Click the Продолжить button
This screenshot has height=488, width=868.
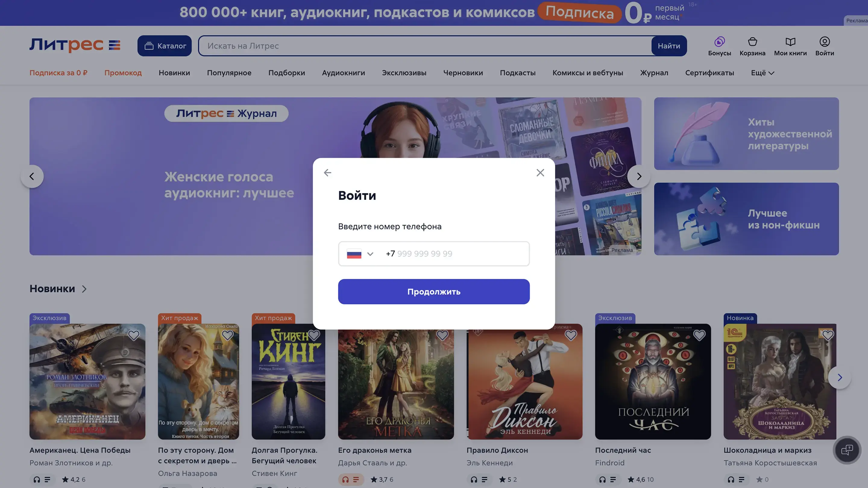tap(433, 291)
